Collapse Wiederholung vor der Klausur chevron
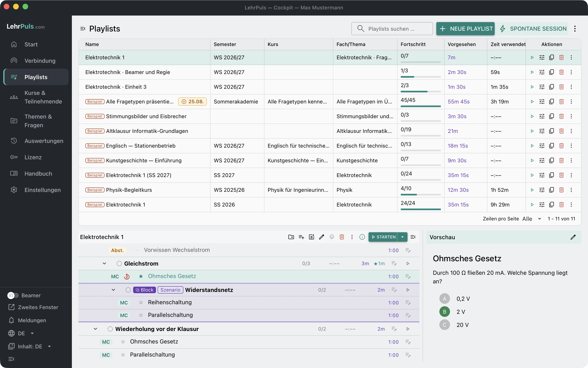The image size is (588, 368). coord(95,329)
